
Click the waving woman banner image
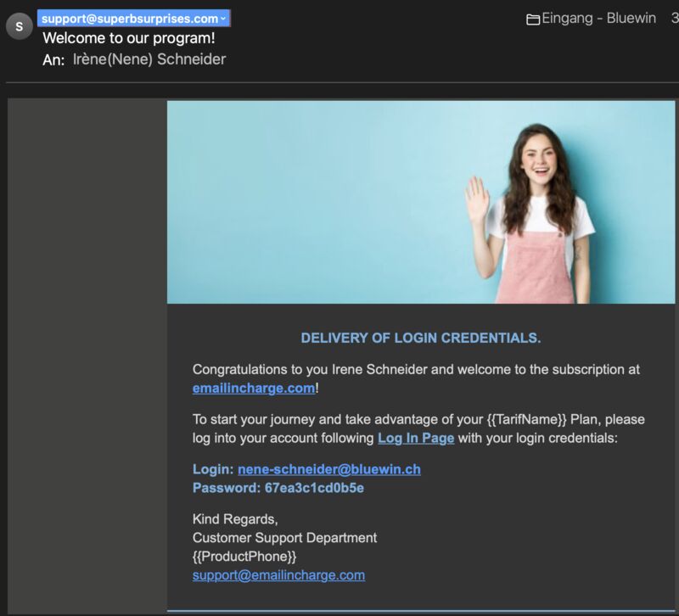click(421, 202)
